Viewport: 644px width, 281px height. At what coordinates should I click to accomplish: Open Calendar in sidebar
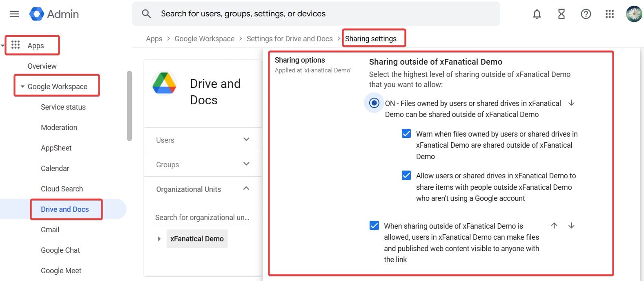pyautogui.click(x=55, y=169)
